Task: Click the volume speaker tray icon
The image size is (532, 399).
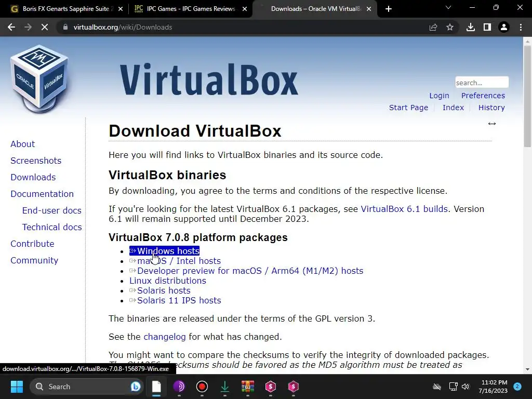Action: (465, 387)
